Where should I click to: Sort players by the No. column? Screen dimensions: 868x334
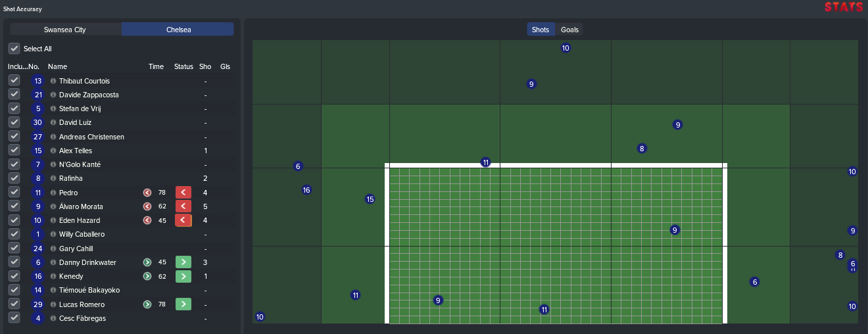[34, 66]
